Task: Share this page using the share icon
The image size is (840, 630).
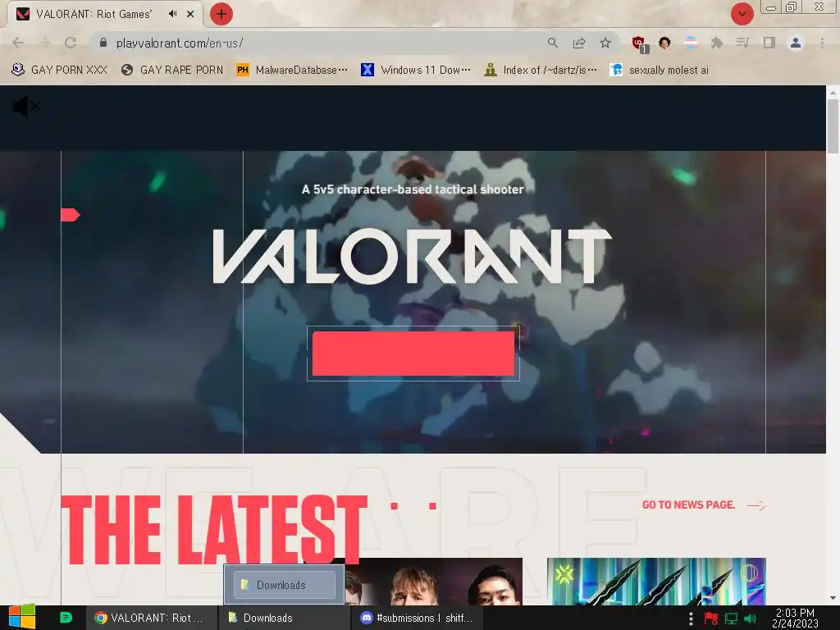Action: 579,43
